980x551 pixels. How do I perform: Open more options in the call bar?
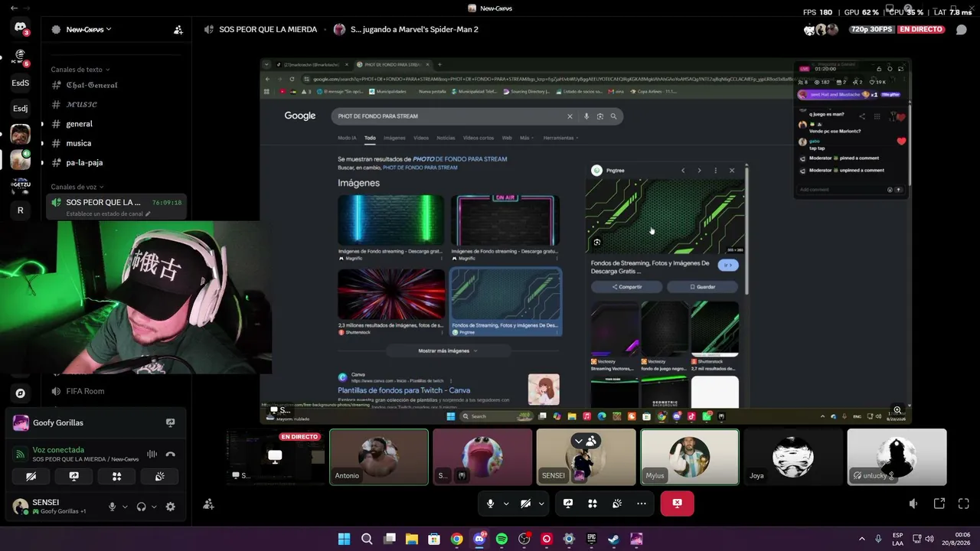[x=642, y=504]
